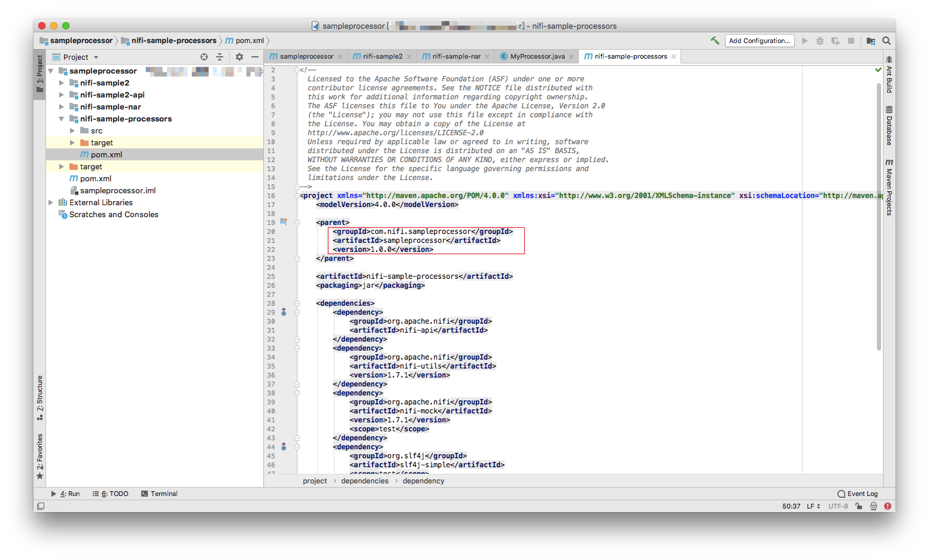The height and width of the screenshot is (560, 929).
Task: Select Scratches and Consoles
Action: tap(114, 214)
